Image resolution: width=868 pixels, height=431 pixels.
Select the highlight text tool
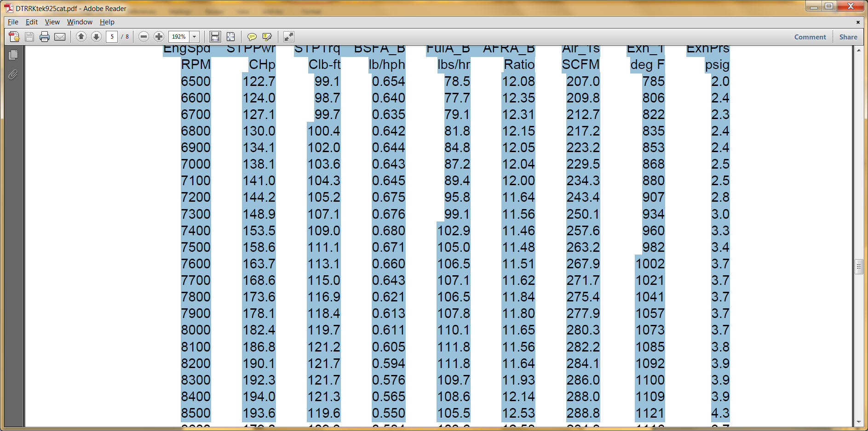pos(267,37)
